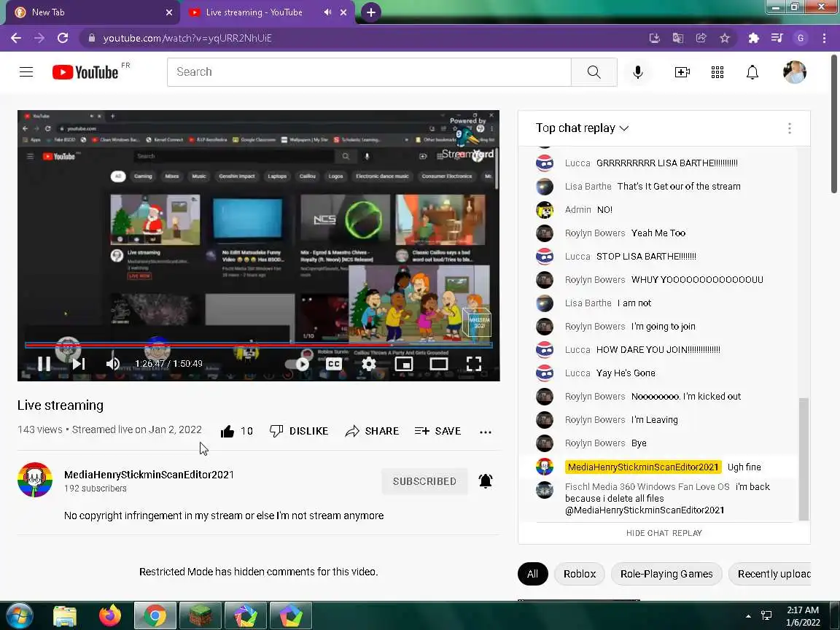Open the Chrome three-dot menu
This screenshot has width=840, height=630.
824,38
